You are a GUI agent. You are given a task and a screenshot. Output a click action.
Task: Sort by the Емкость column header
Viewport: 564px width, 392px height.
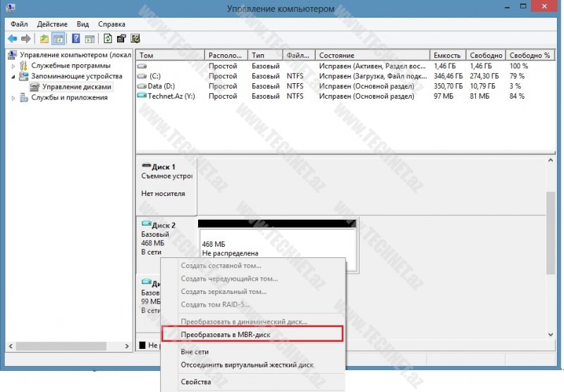coord(448,55)
